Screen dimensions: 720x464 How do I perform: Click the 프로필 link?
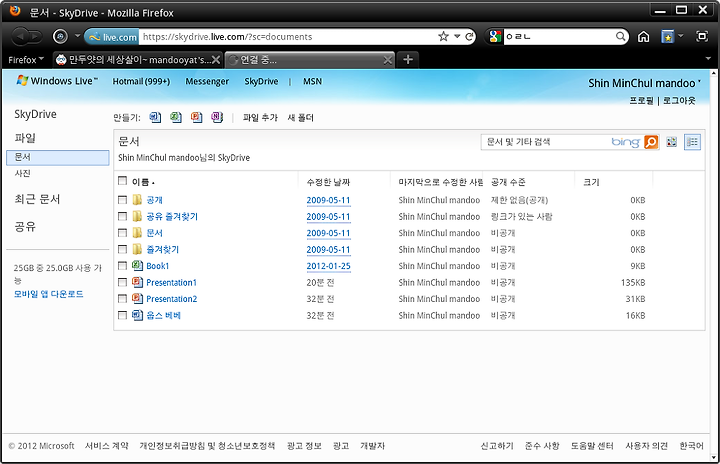pyautogui.click(x=641, y=100)
